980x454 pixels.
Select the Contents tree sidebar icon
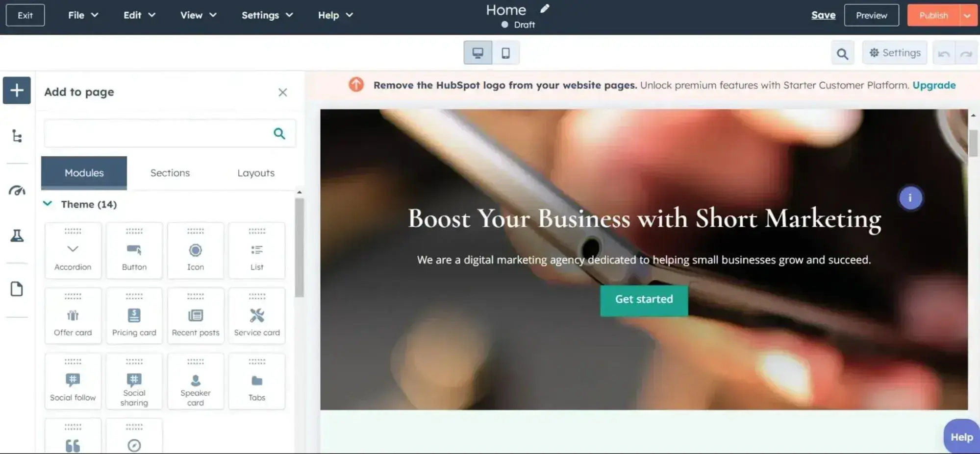(17, 137)
